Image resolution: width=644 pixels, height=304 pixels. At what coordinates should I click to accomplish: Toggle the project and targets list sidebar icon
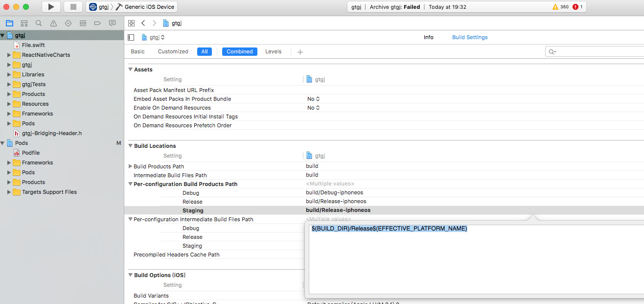pos(131,37)
